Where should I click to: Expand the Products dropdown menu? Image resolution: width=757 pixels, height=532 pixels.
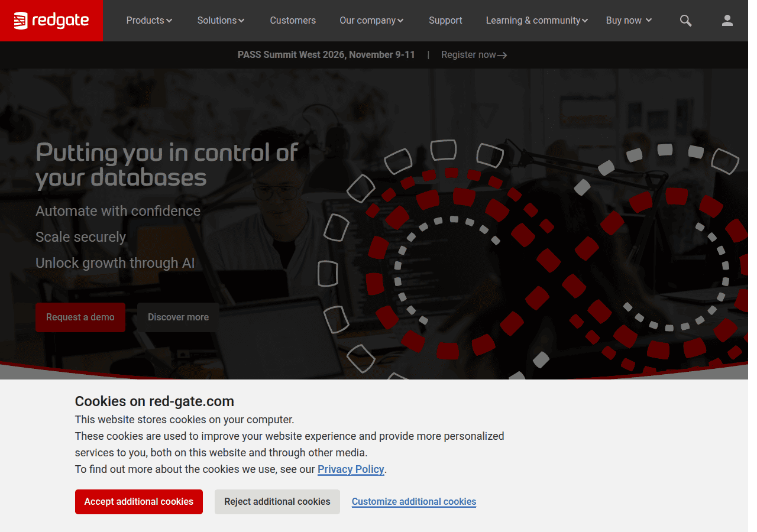pyautogui.click(x=149, y=20)
